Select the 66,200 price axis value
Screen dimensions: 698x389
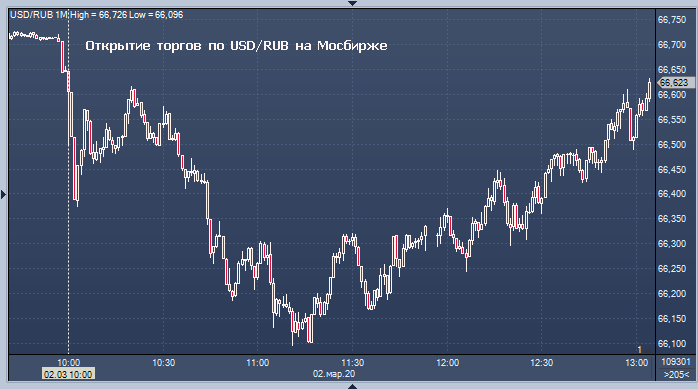pyautogui.click(x=672, y=294)
